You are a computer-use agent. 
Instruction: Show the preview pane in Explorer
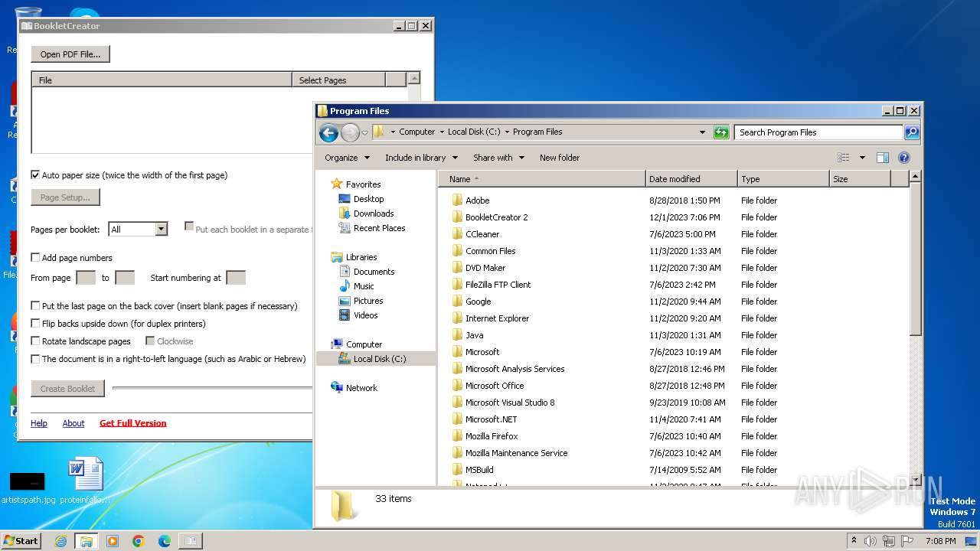[883, 158]
